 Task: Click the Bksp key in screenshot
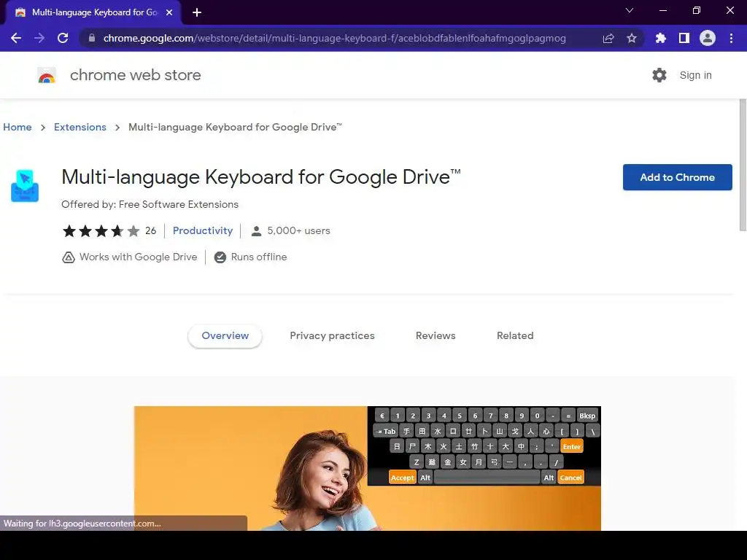[x=587, y=416]
